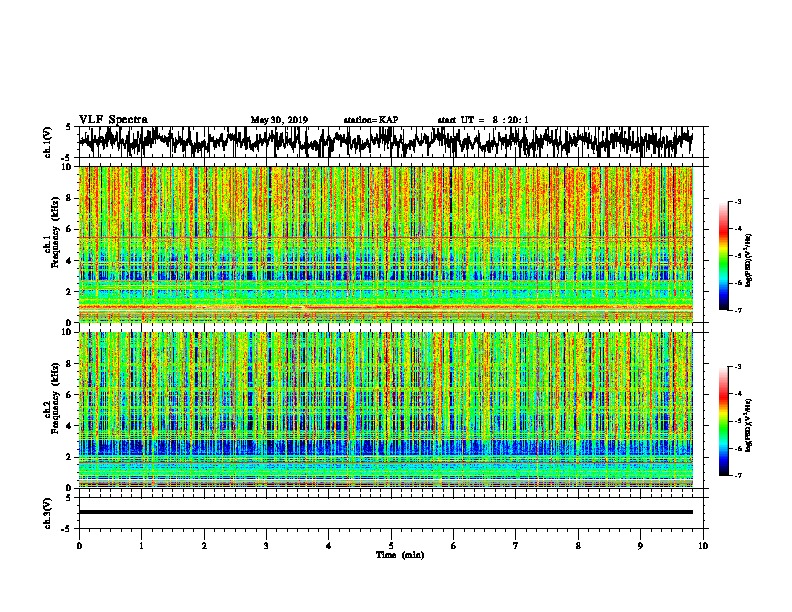Click the "ch.1(V)" waveform axis label

(48, 141)
